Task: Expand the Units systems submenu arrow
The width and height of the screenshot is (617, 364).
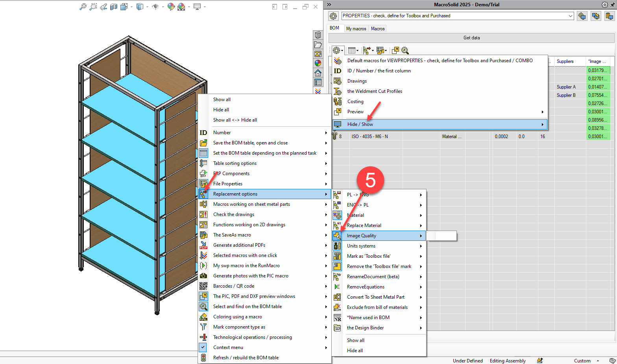Action: click(421, 246)
